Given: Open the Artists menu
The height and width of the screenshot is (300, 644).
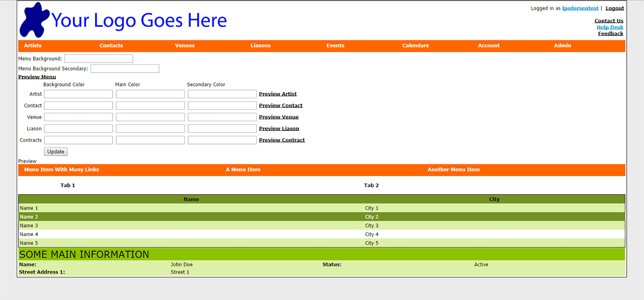Looking at the screenshot, I should pos(33,46).
